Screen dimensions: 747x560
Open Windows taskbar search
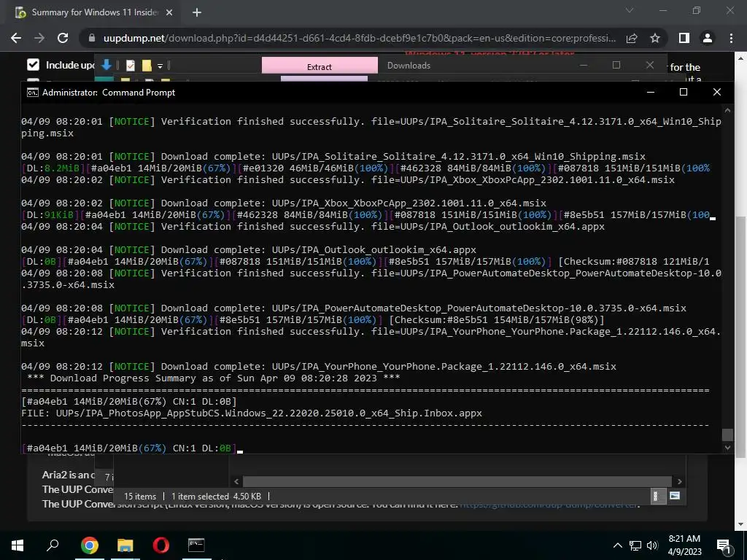point(53,545)
